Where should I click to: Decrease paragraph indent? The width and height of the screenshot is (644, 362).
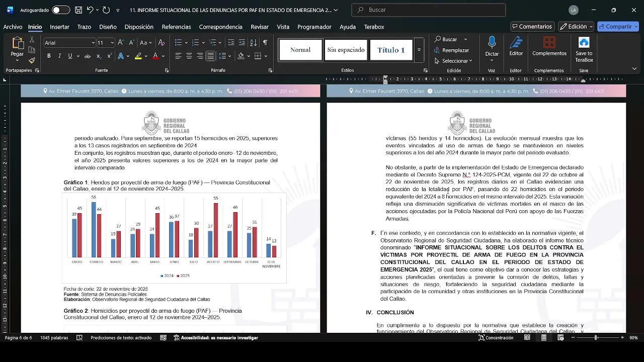tap(231, 43)
